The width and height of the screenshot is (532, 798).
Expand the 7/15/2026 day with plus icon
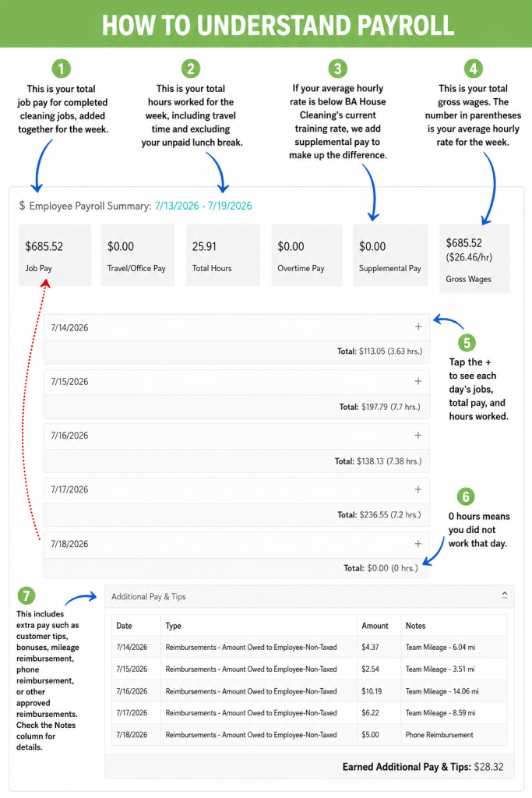pyautogui.click(x=418, y=381)
